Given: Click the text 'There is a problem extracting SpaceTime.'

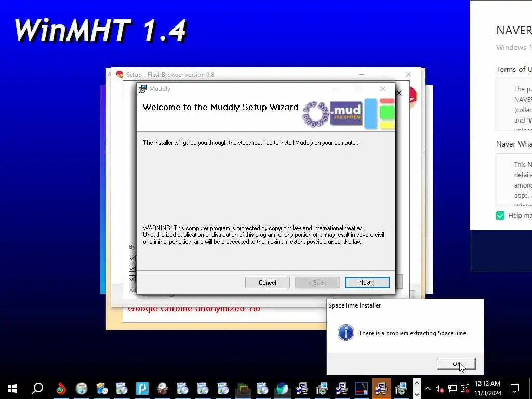Looking at the screenshot, I should pos(413,333).
